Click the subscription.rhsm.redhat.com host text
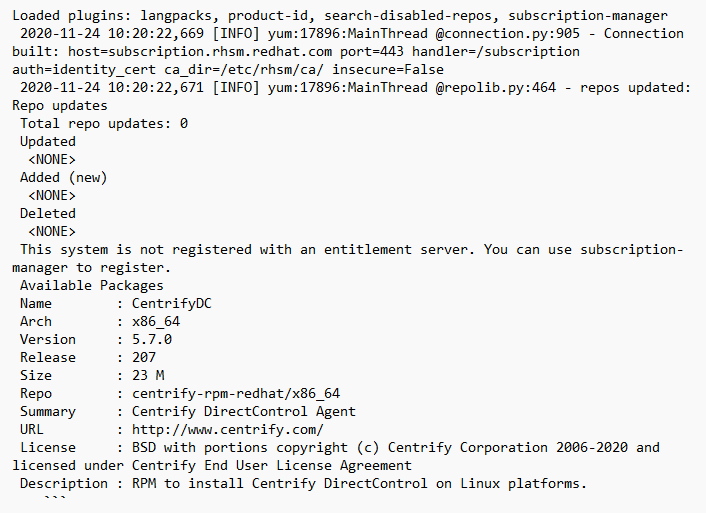This screenshot has height=513, width=706. click(x=220, y=52)
